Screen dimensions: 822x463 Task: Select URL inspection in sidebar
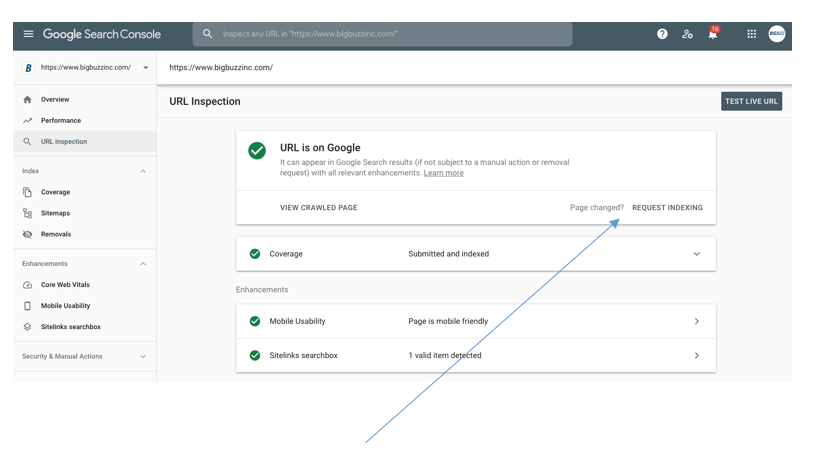point(64,142)
